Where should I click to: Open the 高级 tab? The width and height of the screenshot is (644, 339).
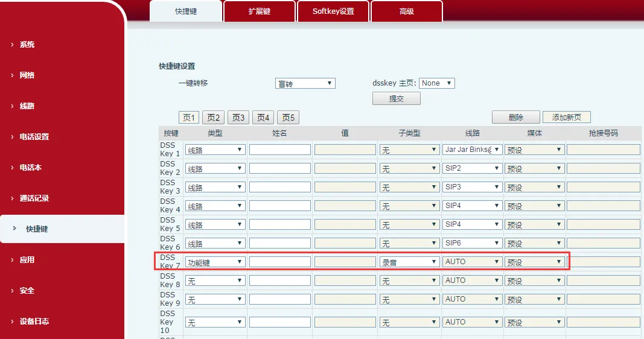point(406,11)
